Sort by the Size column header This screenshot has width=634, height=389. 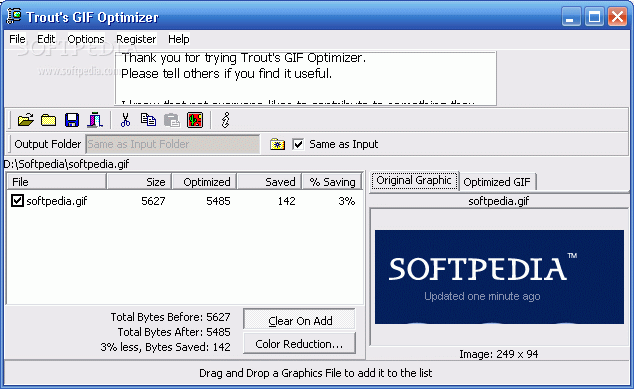(139, 182)
